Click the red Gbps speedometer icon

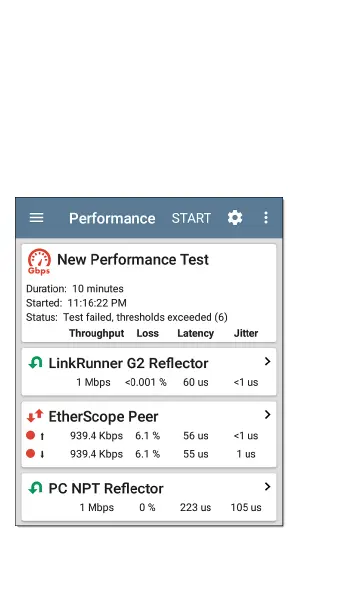tap(39, 261)
